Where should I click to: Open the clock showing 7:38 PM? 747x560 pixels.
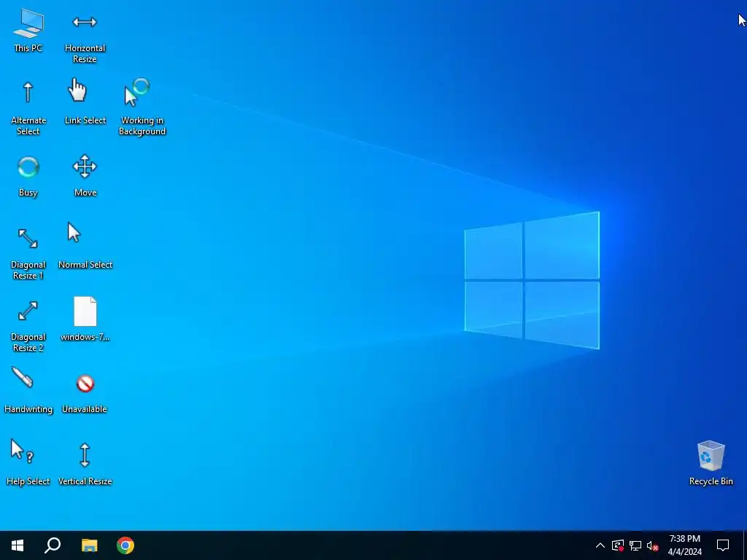[684, 545]
